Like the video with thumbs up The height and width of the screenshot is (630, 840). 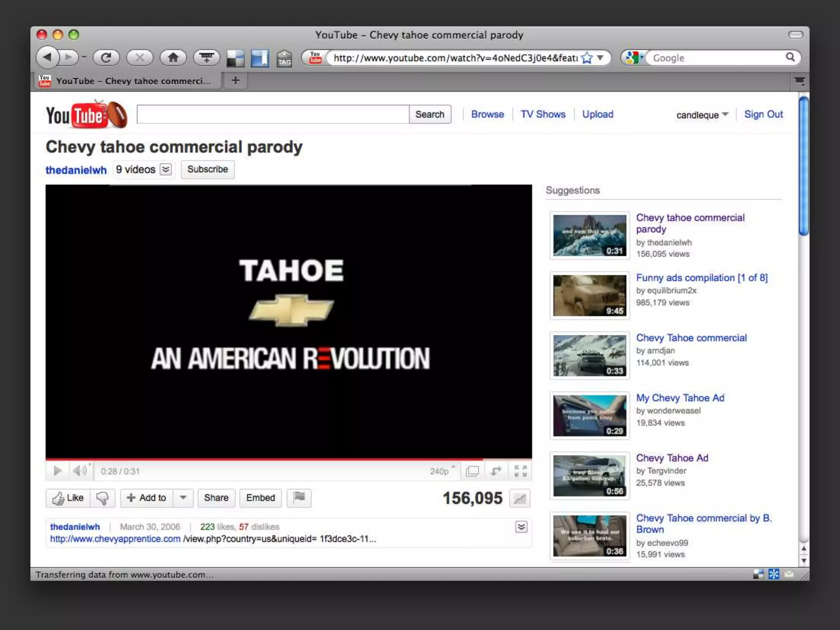pyautogui.click(x=68, y=498)
